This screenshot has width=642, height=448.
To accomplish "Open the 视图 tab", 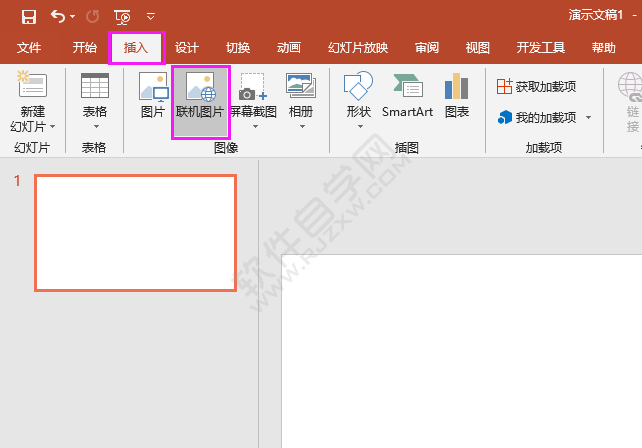I will point(477,48).
